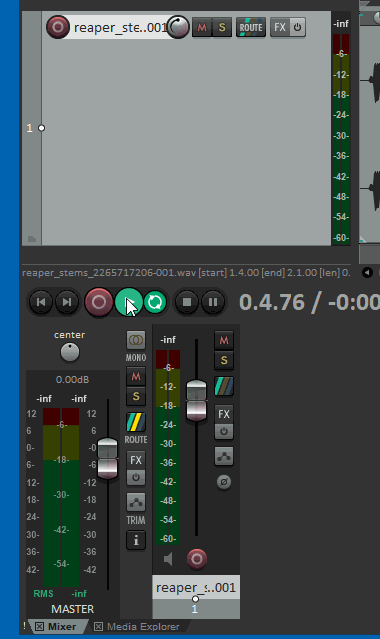380x639 pixels.
Task: Mute the track in the track panel
Action: pyautogui.click(x=202, y=27)
